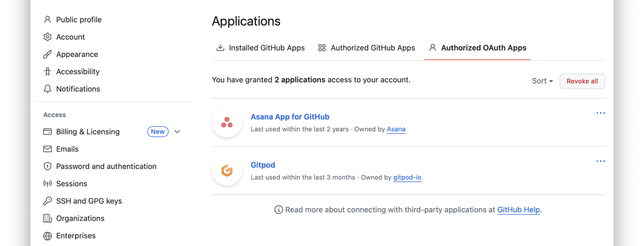Visit the gitpod-io owner link
The height and width of the screenshot is (246, 644).
(x=407, y=177)
